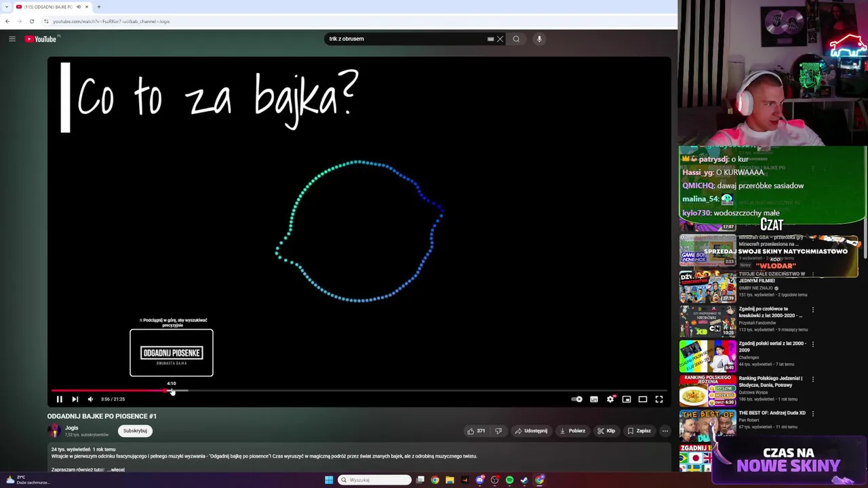This screenshot has width=868, height=488.
Task: Open the player settings gear
Action: click(610, 399)
